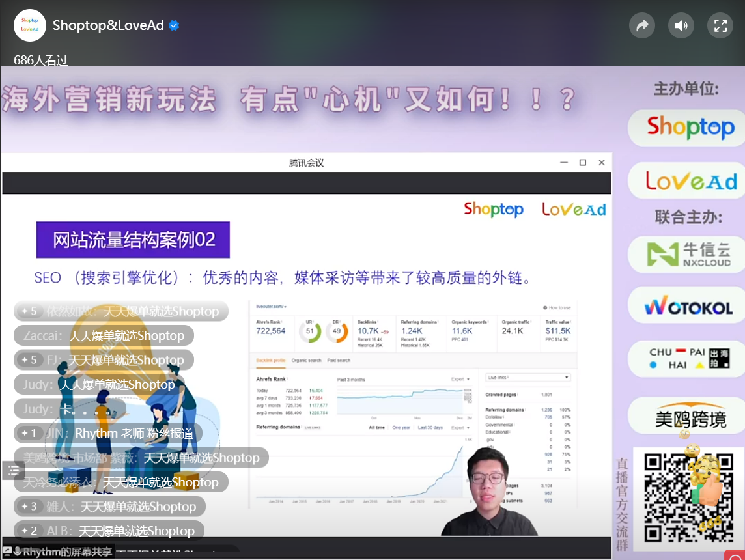Viewport: 745px width, 560px height.
Task: Click JIN's Rhythm 老师 粉丝报道 message
Action: [x=108, y=433]
